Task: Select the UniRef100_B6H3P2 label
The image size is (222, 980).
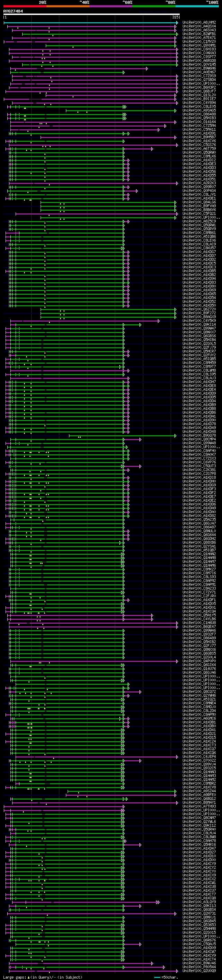Action: pos(199,87)
